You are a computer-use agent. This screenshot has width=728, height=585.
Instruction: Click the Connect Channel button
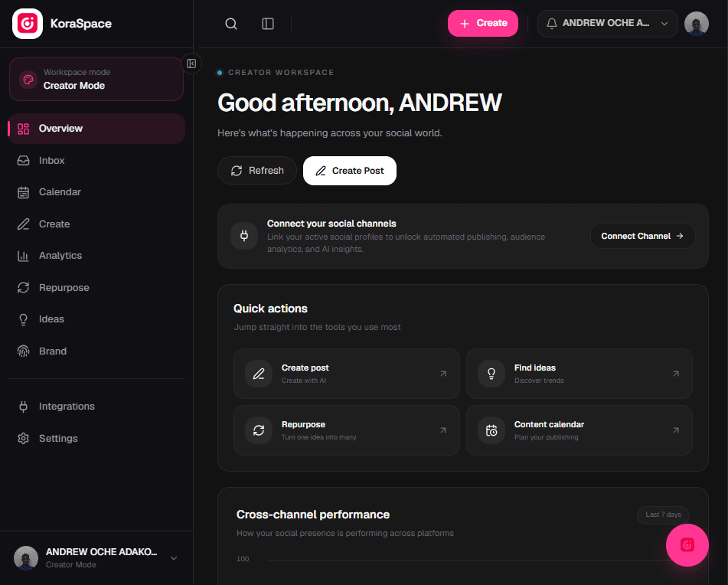tap(642, 236)
